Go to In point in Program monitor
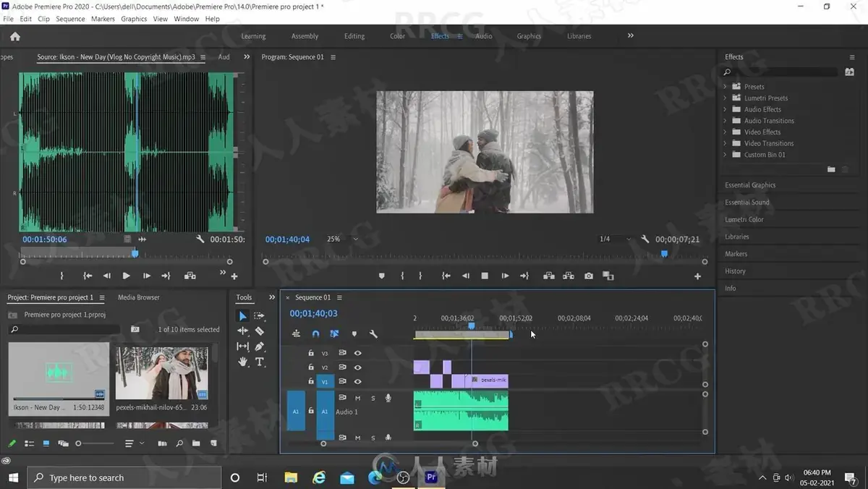 tap(446, 276)
